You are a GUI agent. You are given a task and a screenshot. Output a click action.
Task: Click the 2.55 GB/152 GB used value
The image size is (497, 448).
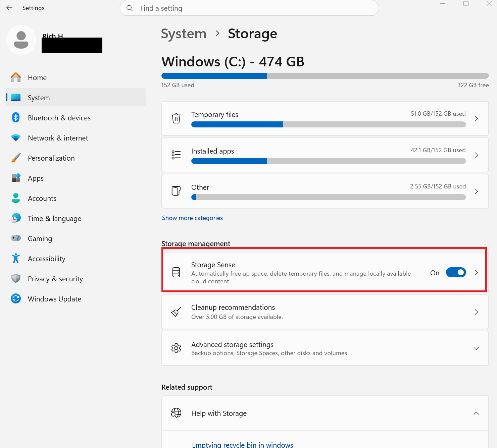click(x=438, y=186)
